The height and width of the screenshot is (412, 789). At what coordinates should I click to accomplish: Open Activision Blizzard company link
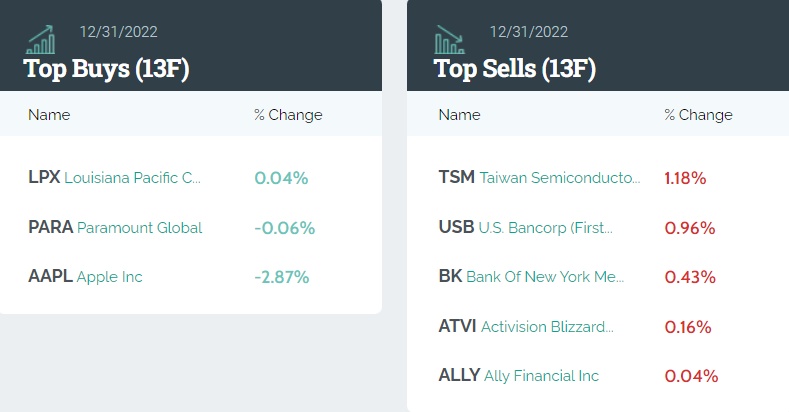548,326
